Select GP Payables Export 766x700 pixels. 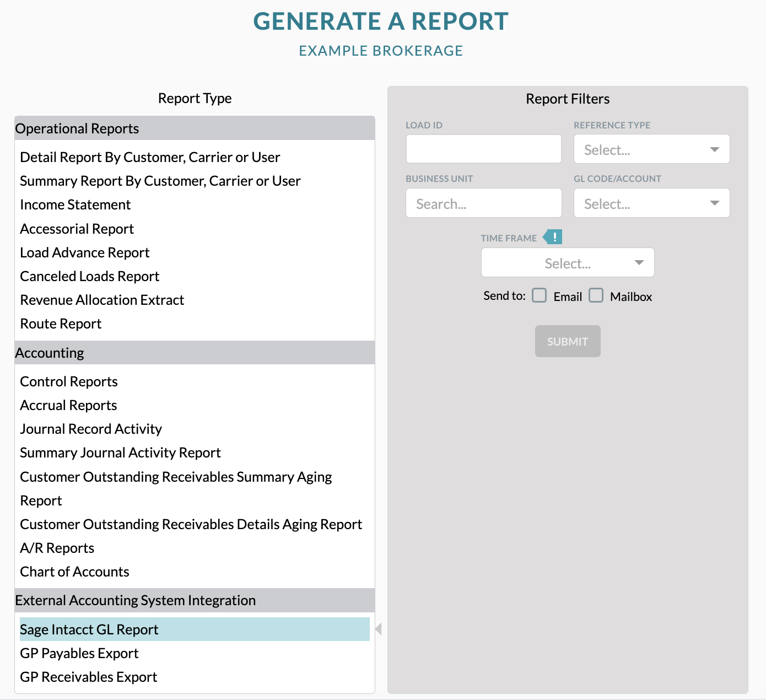[x=79, y=653]
